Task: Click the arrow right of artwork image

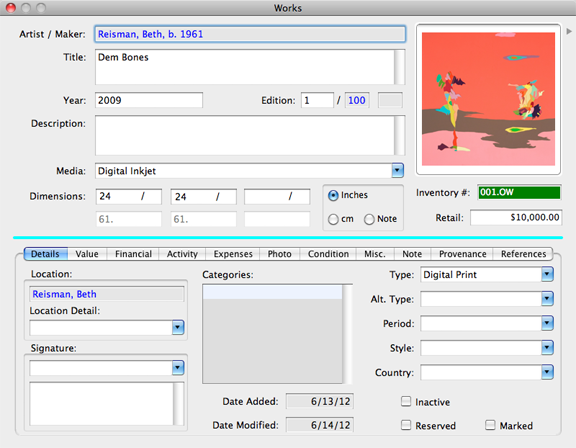Action: click(569, 32)
